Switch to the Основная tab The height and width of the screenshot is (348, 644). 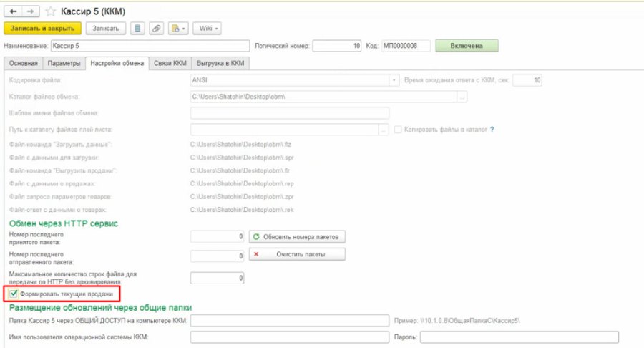[24, 63]
